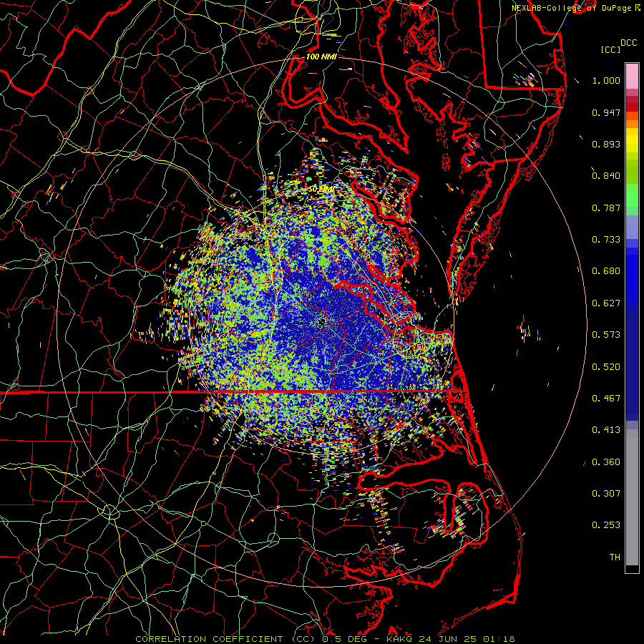
Task: Click the 100 NMI range ring label
Action: click(x=321, y=57)
